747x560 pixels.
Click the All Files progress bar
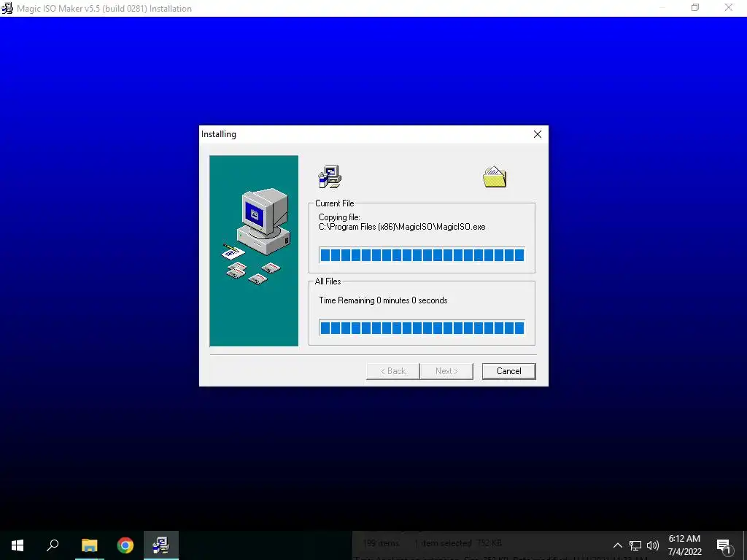pos(422,328)
